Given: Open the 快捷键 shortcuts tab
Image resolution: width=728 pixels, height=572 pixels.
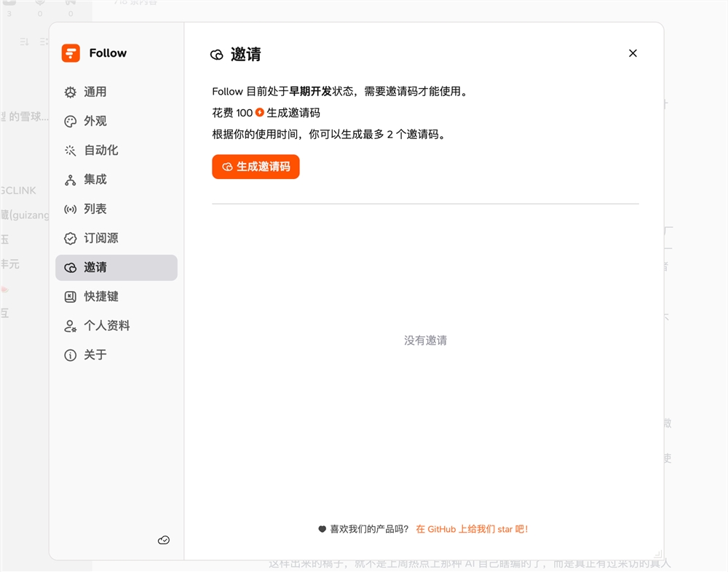Looking at the screenshot, I should [x=116, y=297].
